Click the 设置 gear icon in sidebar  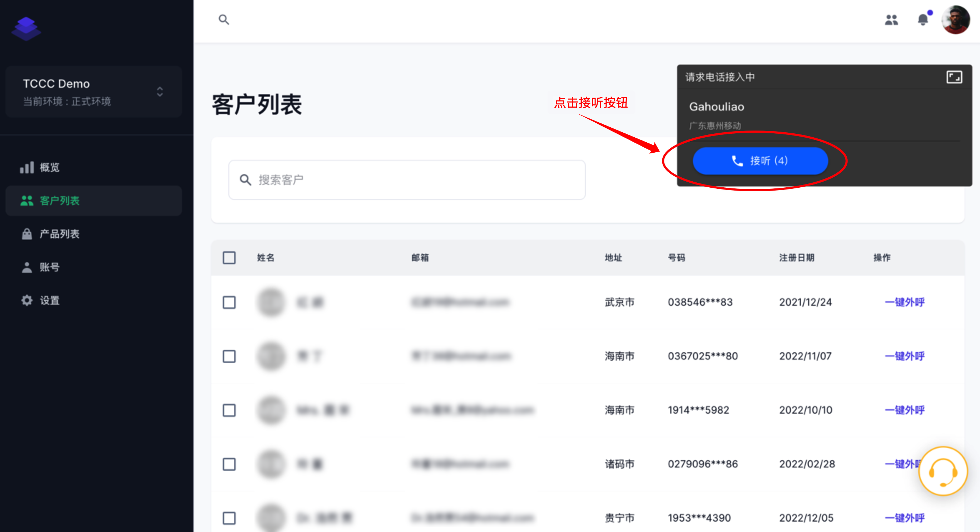click(x=27, y=300)
